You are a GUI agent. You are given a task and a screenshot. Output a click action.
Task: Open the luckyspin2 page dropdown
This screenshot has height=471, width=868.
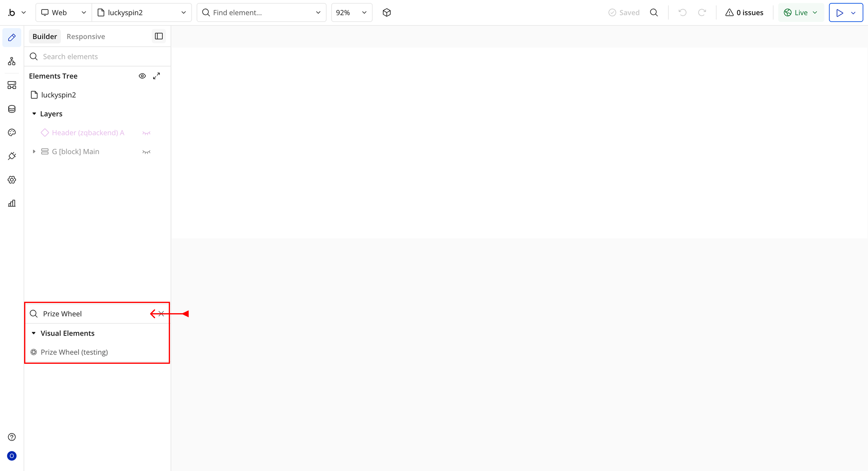[x=142, y=13]
